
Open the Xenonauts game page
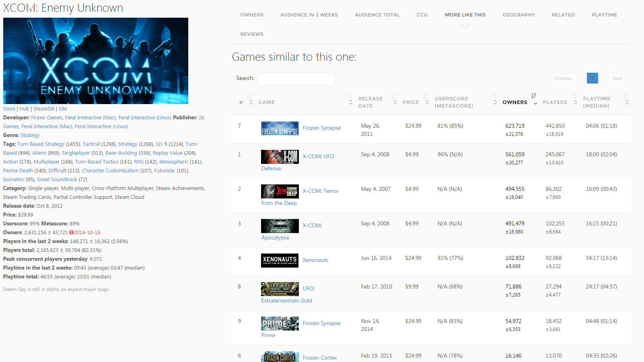pos(315,260)
